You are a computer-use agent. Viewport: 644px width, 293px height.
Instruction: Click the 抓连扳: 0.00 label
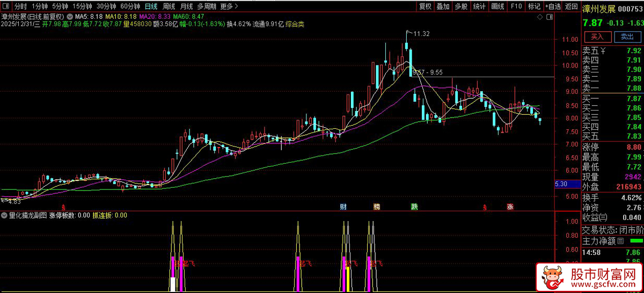[110, 215]
